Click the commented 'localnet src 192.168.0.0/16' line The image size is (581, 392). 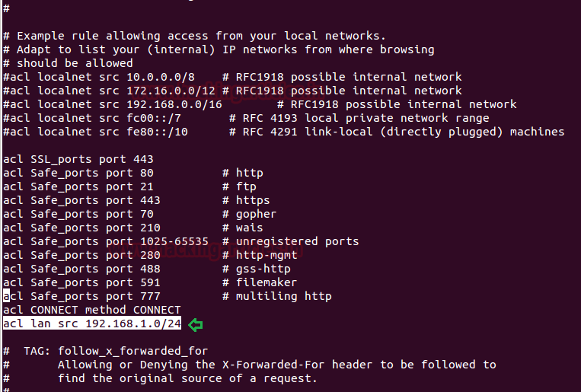click(113, 104)
